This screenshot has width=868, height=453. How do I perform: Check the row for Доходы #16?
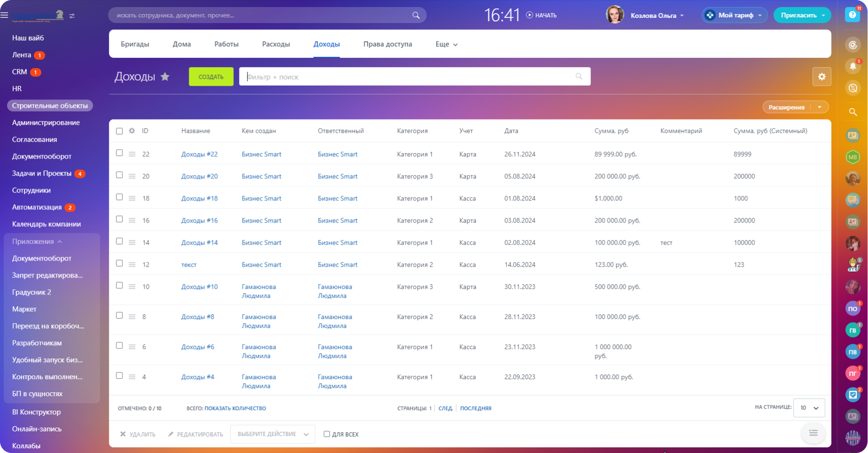[x=119, y=219]
